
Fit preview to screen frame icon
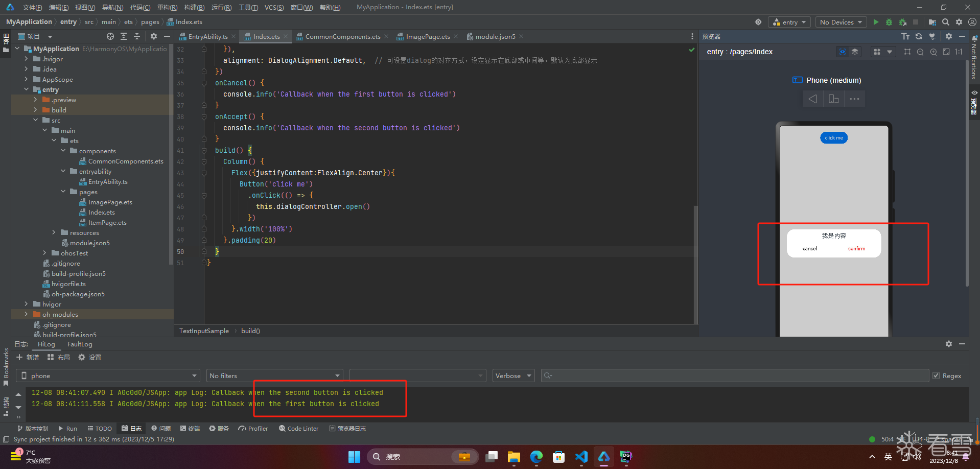coord(946,52)
